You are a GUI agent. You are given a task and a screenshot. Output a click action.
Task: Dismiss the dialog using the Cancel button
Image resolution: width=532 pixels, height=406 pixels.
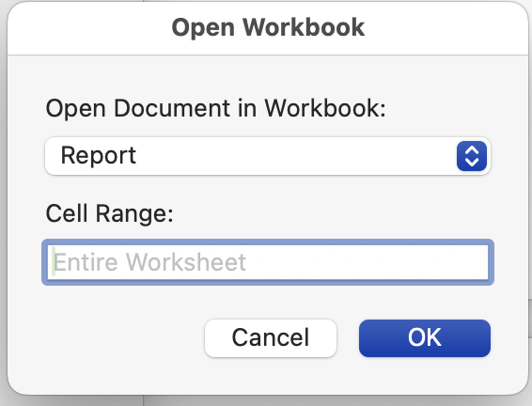271,337
